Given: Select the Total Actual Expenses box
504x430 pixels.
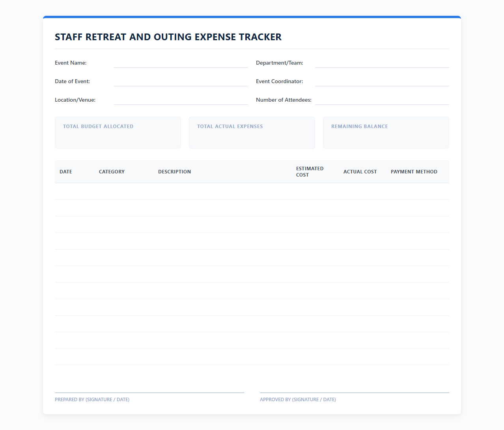Looking at the screenshot, I should [252, 133].
